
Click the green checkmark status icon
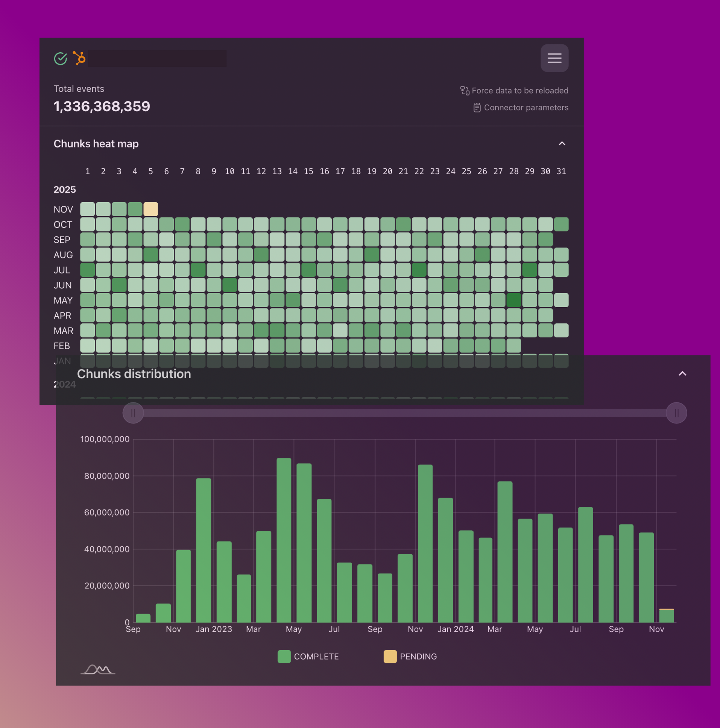click(x=60, y=58)
